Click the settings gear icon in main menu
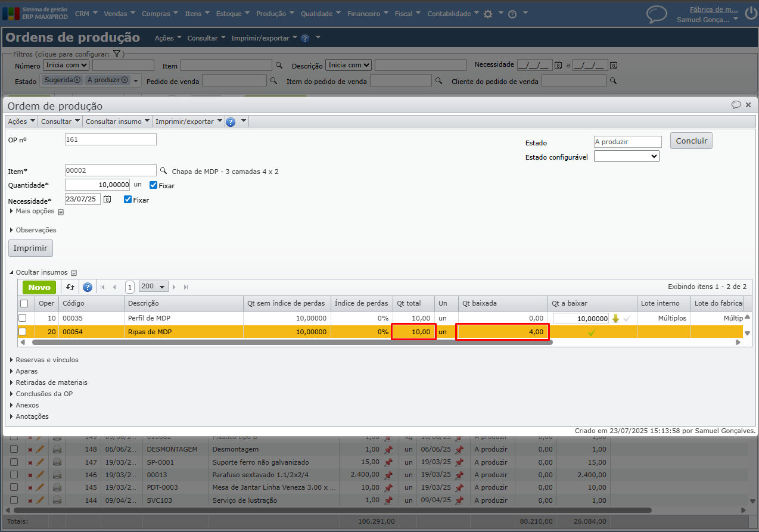 (x=488, y=14)
